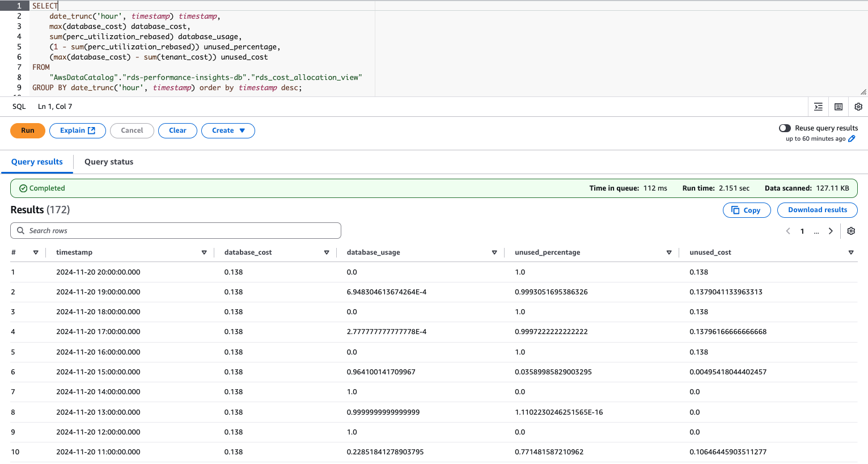Click the magnifier in Search rows box

tap(21, 230)
